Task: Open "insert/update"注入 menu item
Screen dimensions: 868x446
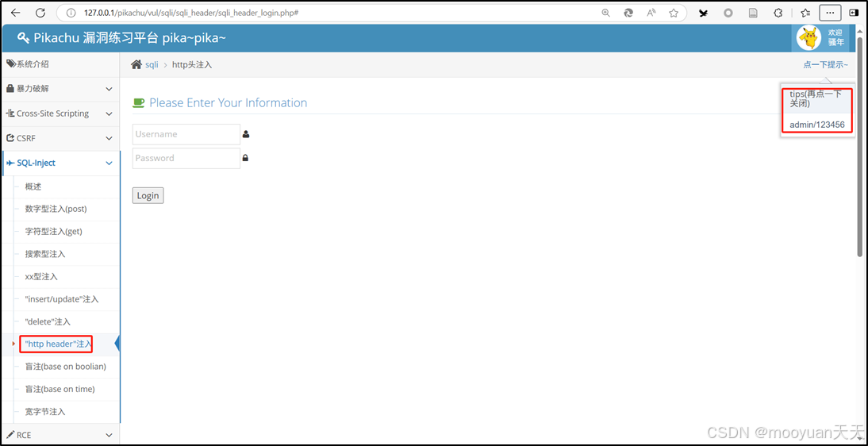Action: pyautogui.click(x=62, y=299)
